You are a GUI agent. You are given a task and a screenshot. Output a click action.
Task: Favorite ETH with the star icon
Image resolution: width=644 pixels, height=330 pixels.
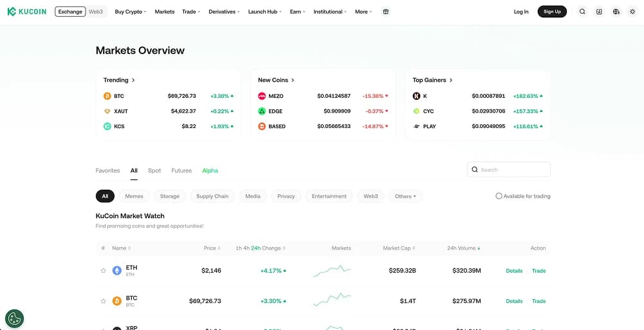[103, 270]
